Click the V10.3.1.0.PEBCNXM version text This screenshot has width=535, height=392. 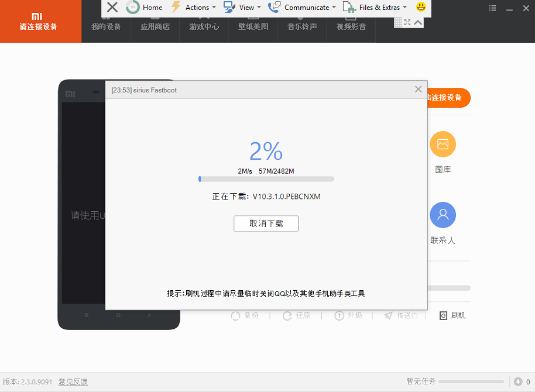286,197
